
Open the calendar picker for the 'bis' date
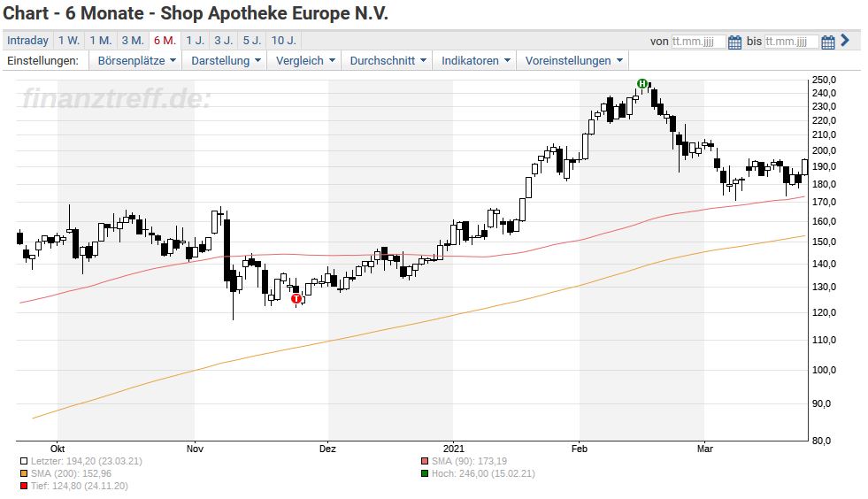tap(828, 42)
